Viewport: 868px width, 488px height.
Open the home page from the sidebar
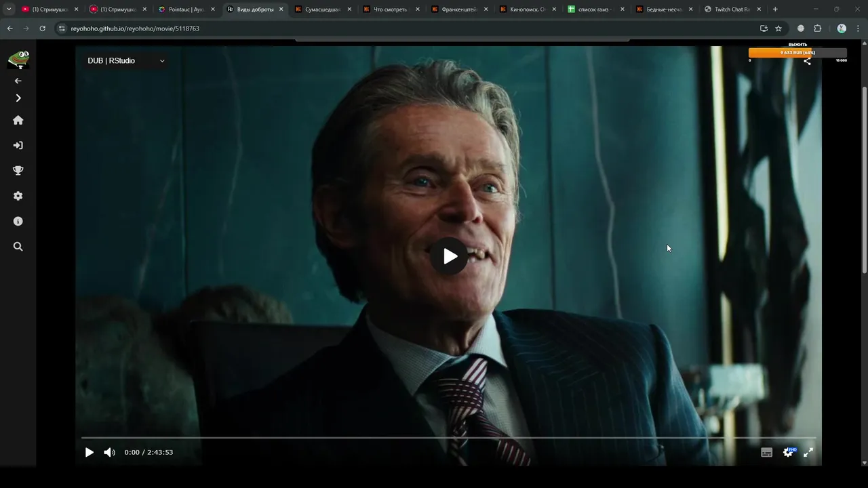18,120
